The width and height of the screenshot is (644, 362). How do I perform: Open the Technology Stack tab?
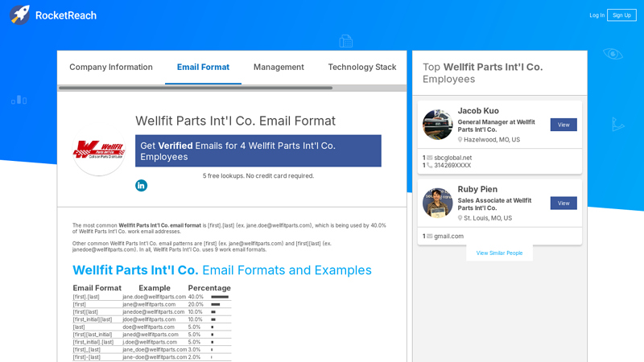tap(361, 67)
